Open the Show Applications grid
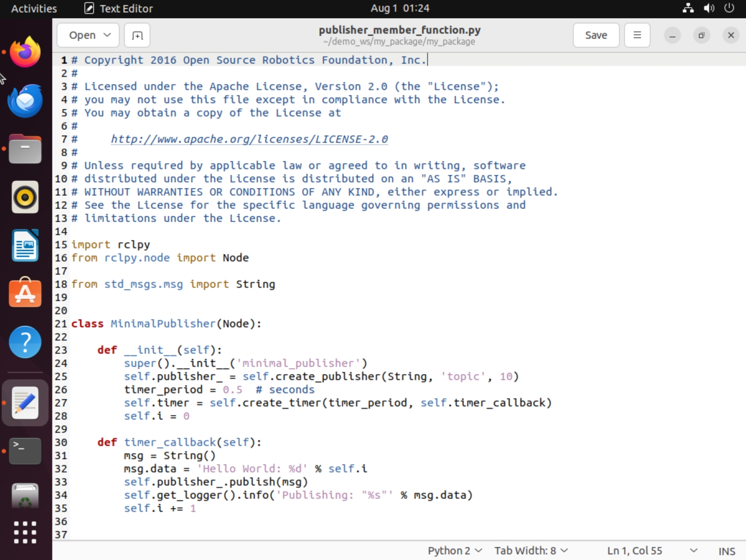 tap(25, 533)
